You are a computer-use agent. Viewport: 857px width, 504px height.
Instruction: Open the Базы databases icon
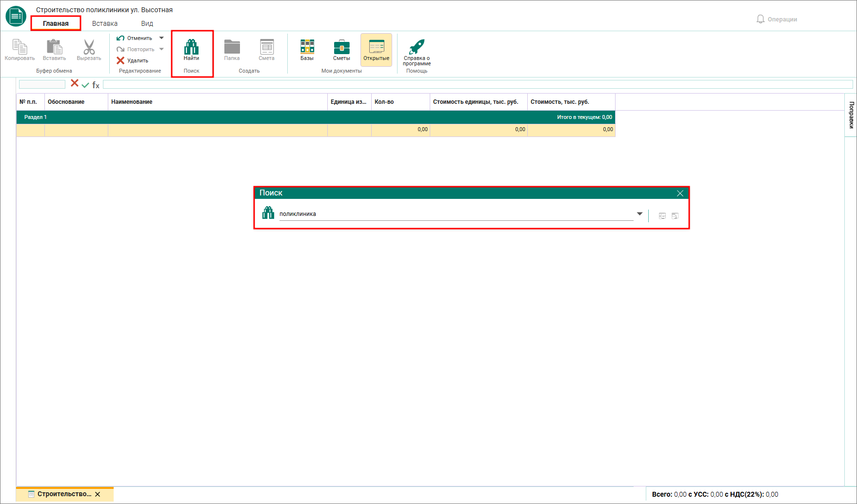(307, 46)
